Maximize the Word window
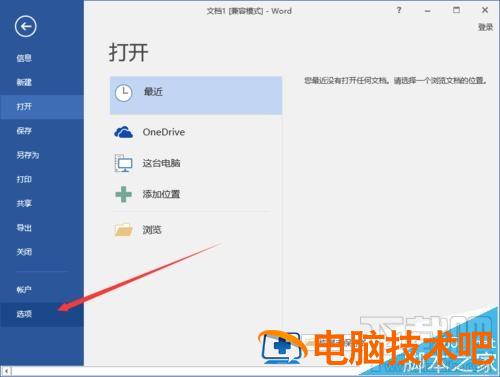500x377 pixels. (456, 10)
